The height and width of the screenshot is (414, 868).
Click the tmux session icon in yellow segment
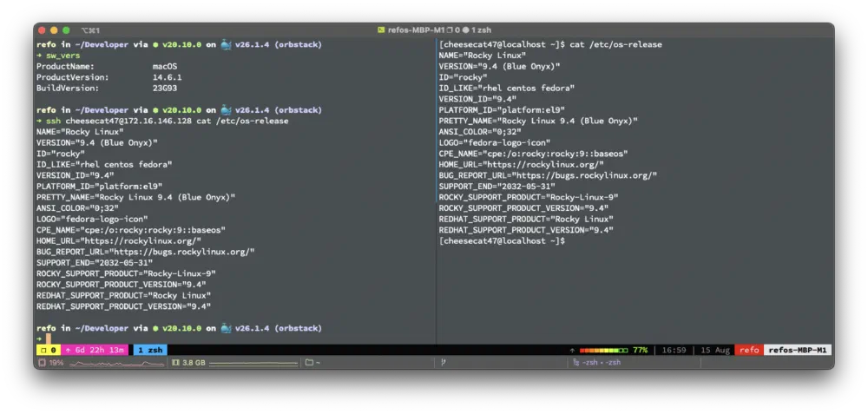[x=42, y=350]
